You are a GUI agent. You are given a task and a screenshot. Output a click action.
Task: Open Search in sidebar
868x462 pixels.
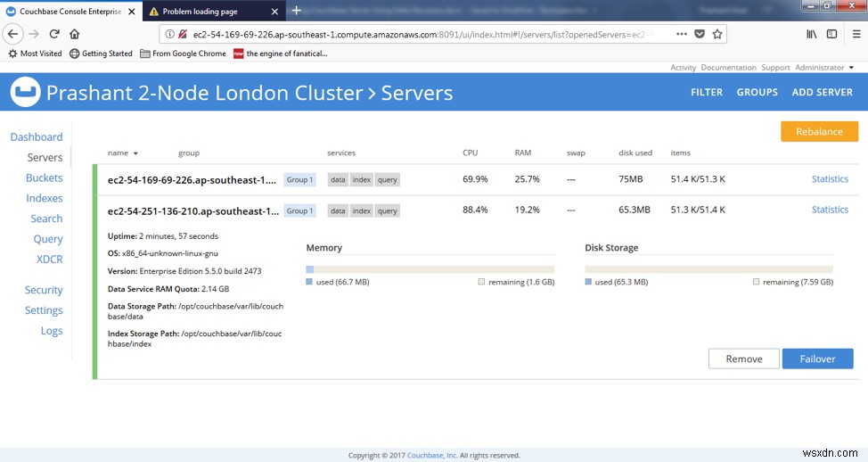(46, 219)
